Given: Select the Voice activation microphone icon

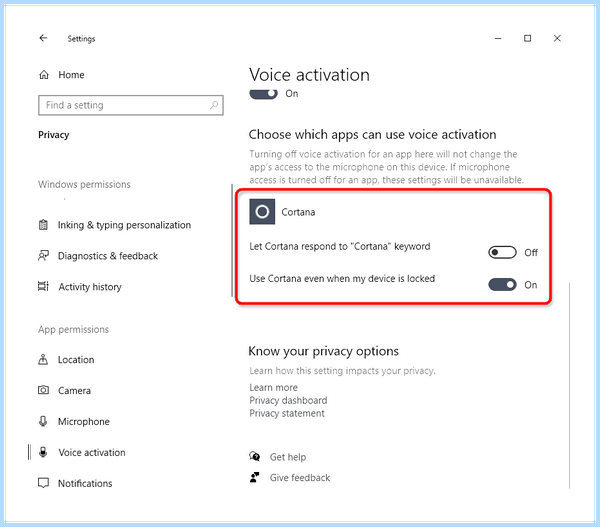Looking at the screenshot, I should (x=43, y=452).
